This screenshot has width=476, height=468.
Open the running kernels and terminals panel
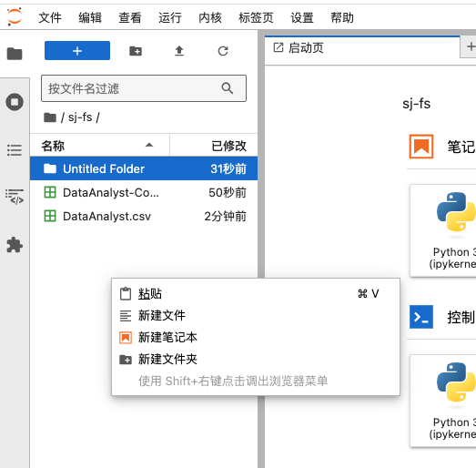(x=15, y=102)
